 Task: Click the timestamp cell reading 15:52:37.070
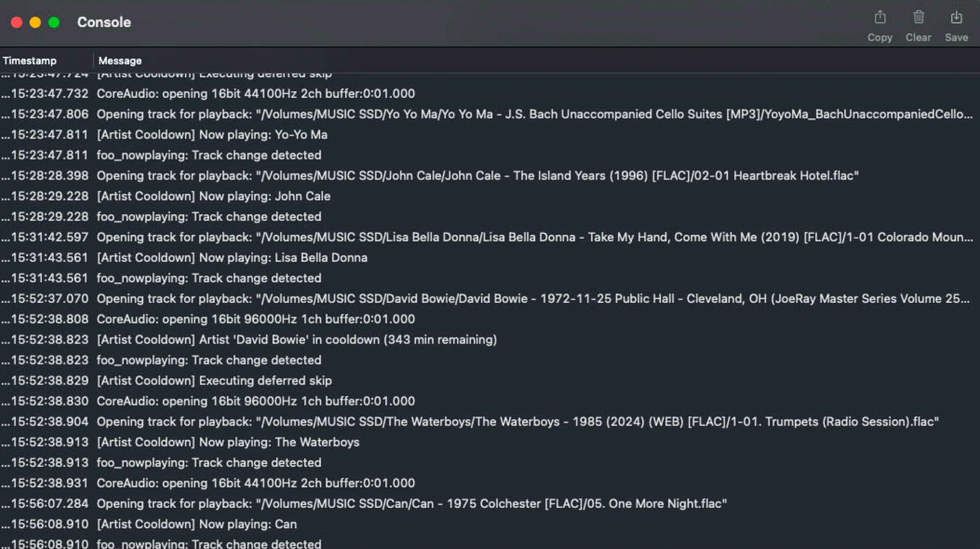coord(44,298)
